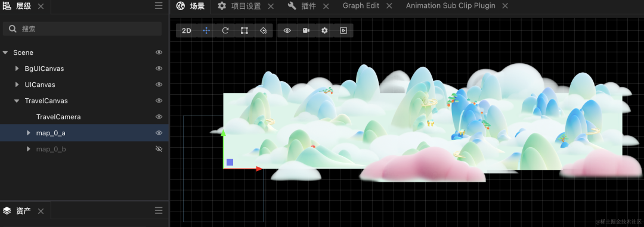
Task: Click the play preview icon in toolbar
Action: click(343, 31)
